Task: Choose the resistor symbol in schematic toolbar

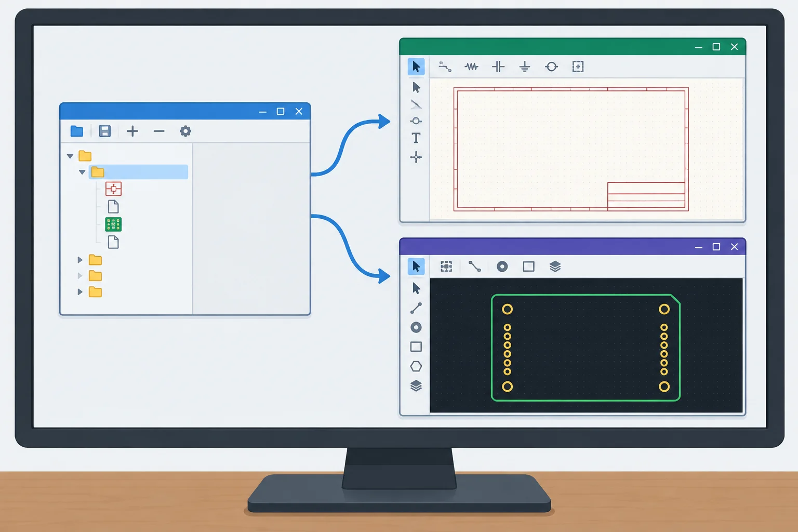Action: point(472,66)
